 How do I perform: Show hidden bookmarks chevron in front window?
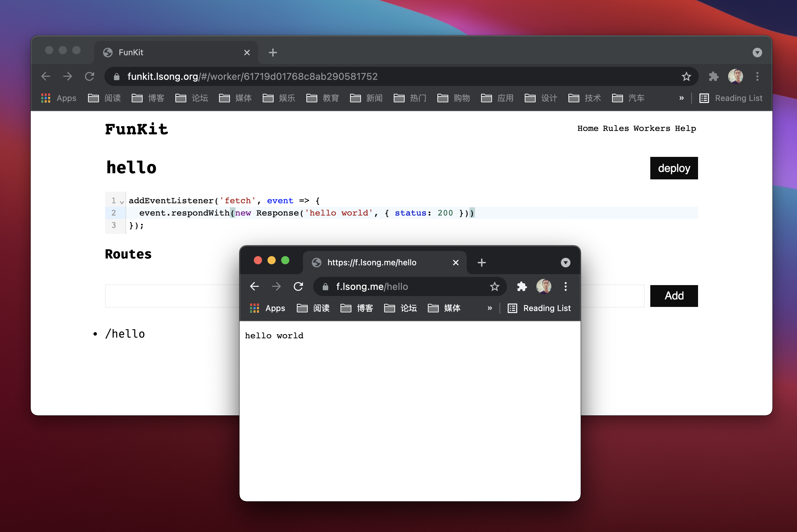tap(490, 308)
